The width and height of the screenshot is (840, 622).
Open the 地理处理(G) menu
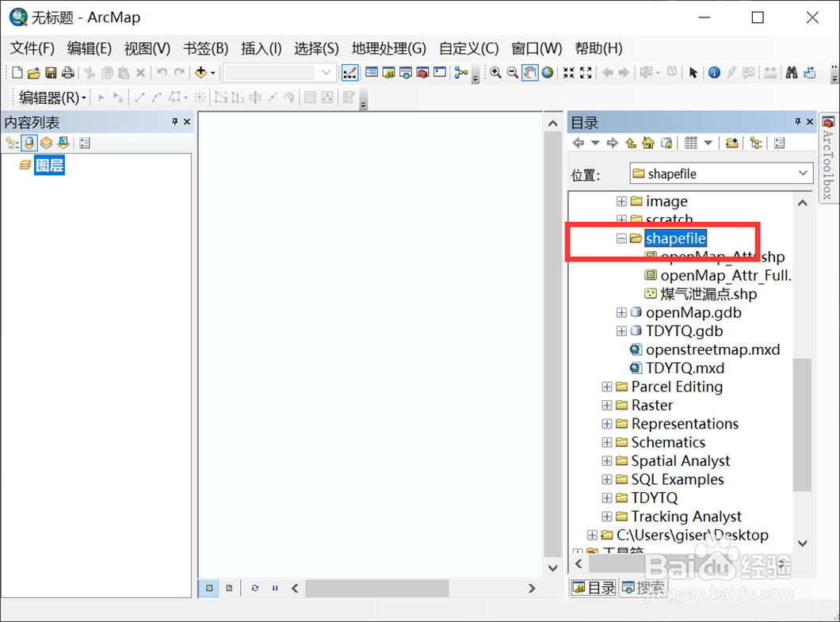tap(388, 48)
